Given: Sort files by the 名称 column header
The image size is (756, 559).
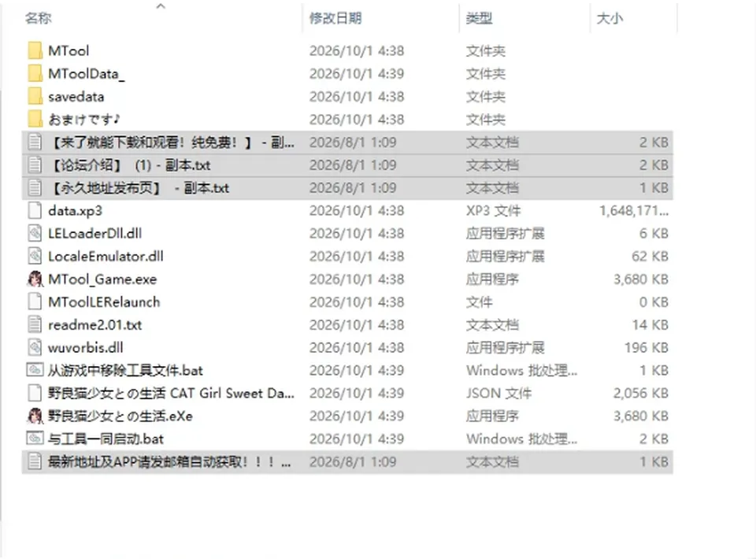Looking at the screenshot, I should [39, 18].
